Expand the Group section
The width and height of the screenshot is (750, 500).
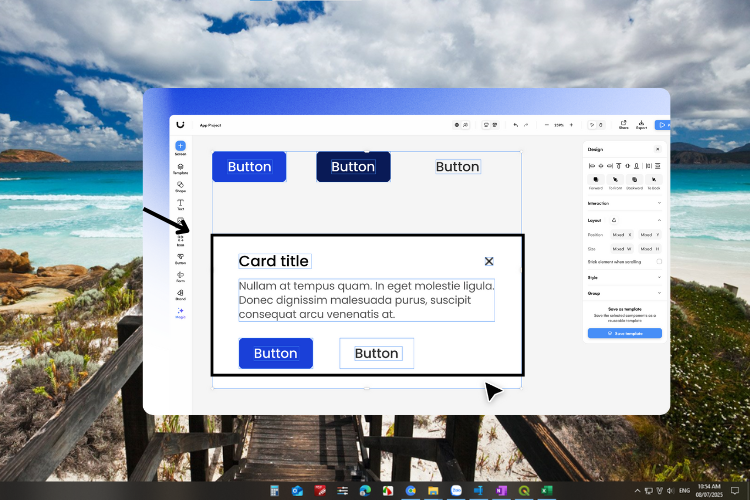(x=659, y=293)
